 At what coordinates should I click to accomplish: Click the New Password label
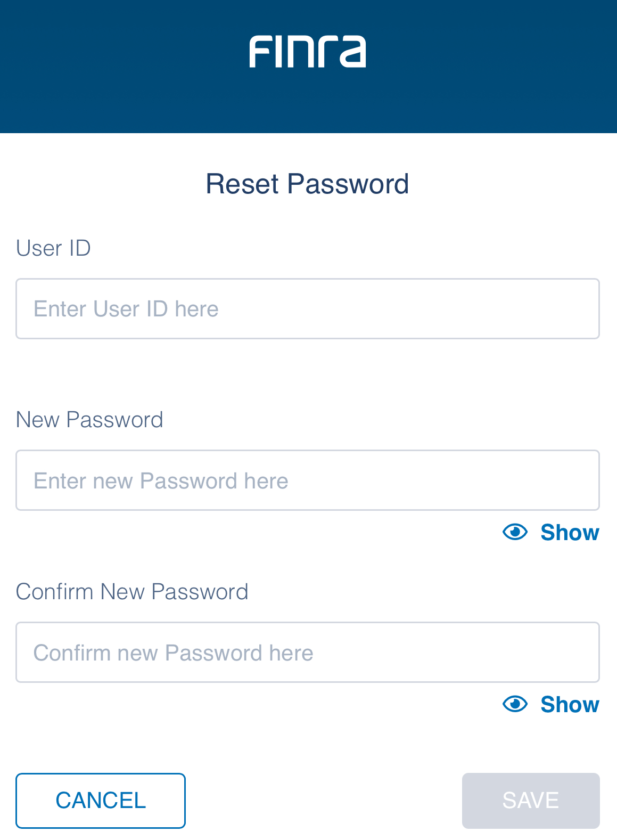pos(89,420)
